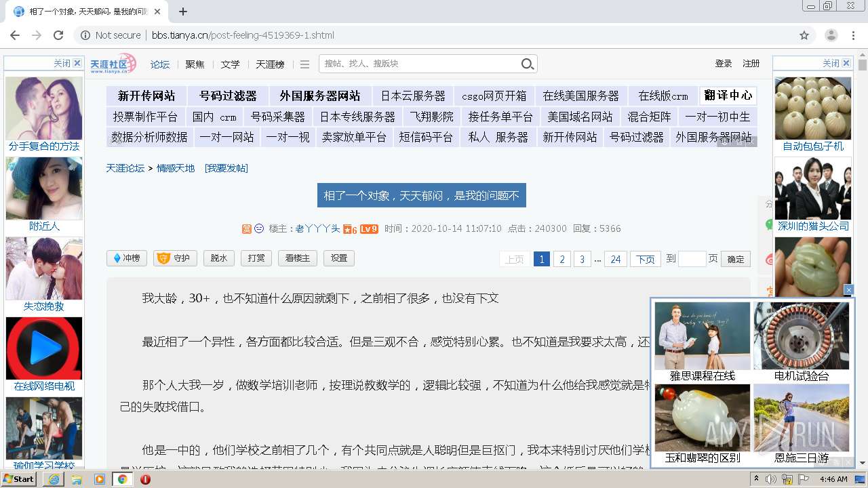Click the thread title 相了一个对象 banner
868x488 pixels.
point(422,196)
